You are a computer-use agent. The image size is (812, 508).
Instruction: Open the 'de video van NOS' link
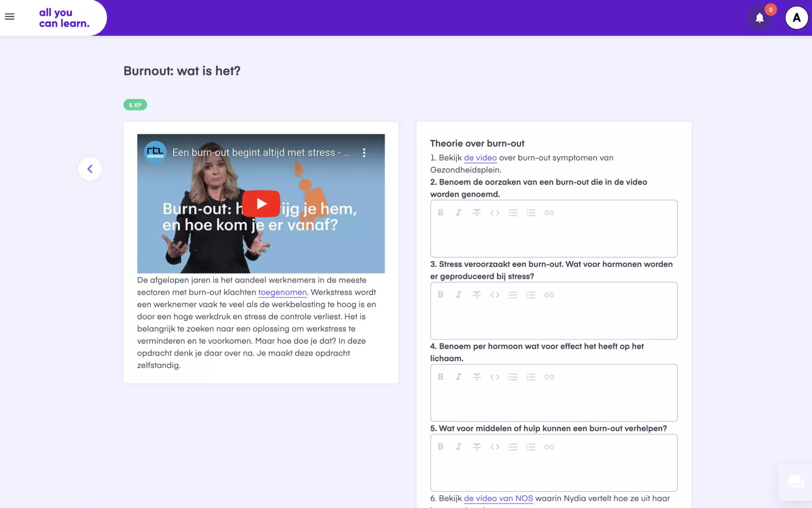click(x=498, y=498)
